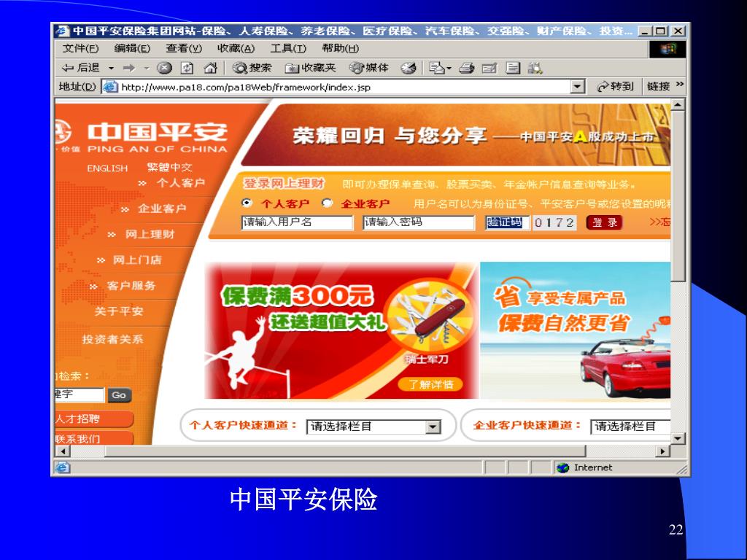Viewport: 747px width, 560px height.
Task: Open the 客户服务 sidebar item
Action: (x=131, y=286)
